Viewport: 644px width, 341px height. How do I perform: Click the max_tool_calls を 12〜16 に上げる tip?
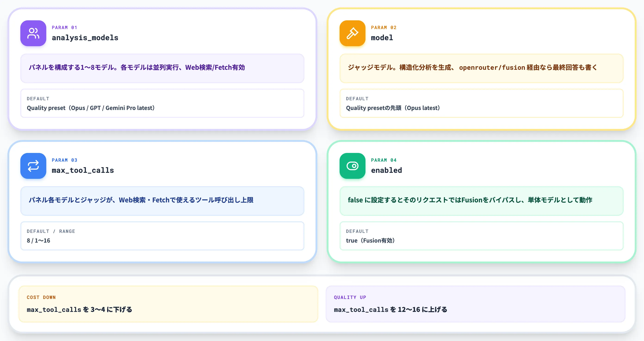(x=390, y=310)
